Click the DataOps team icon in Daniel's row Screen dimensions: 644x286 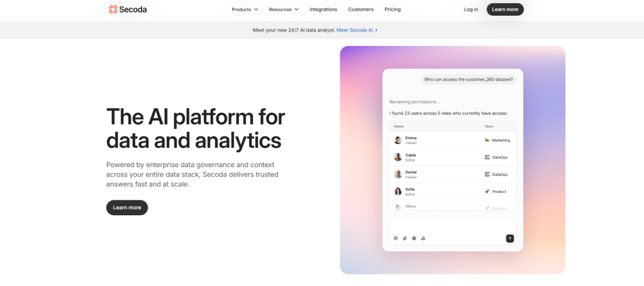pyautogui.click(x=487, y=174)
